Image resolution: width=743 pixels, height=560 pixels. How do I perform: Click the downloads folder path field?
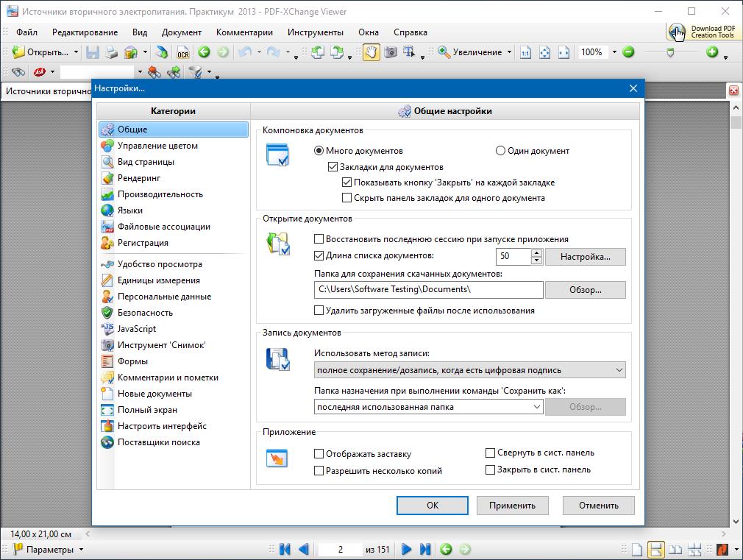coord(428,289)
